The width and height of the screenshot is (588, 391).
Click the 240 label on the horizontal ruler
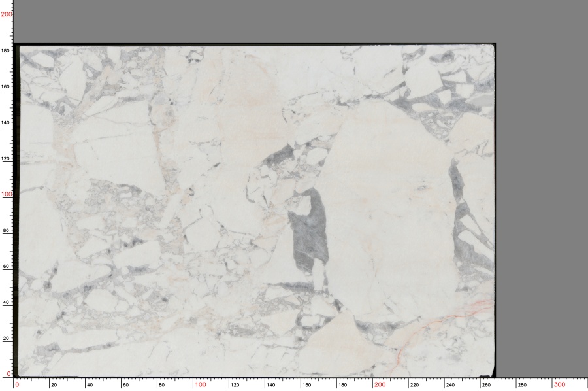click(x=450, y=385)
